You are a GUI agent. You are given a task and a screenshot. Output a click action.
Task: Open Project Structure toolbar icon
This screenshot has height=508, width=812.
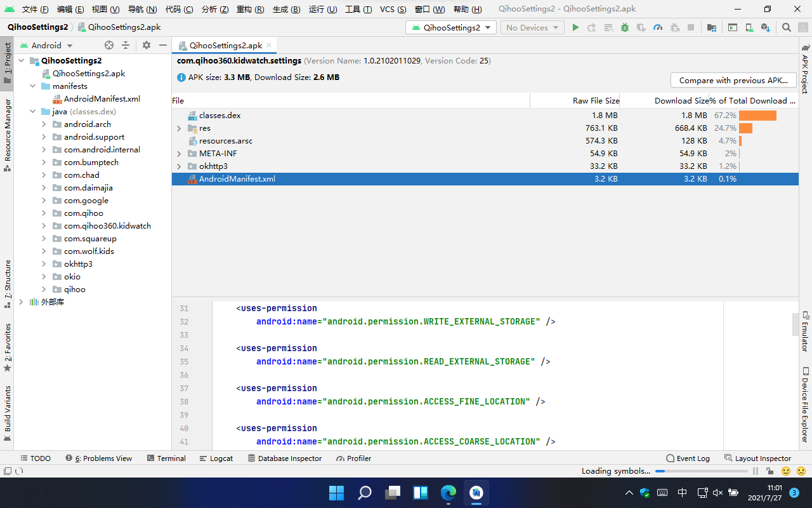pyautogui.click(x=712, y=27)
